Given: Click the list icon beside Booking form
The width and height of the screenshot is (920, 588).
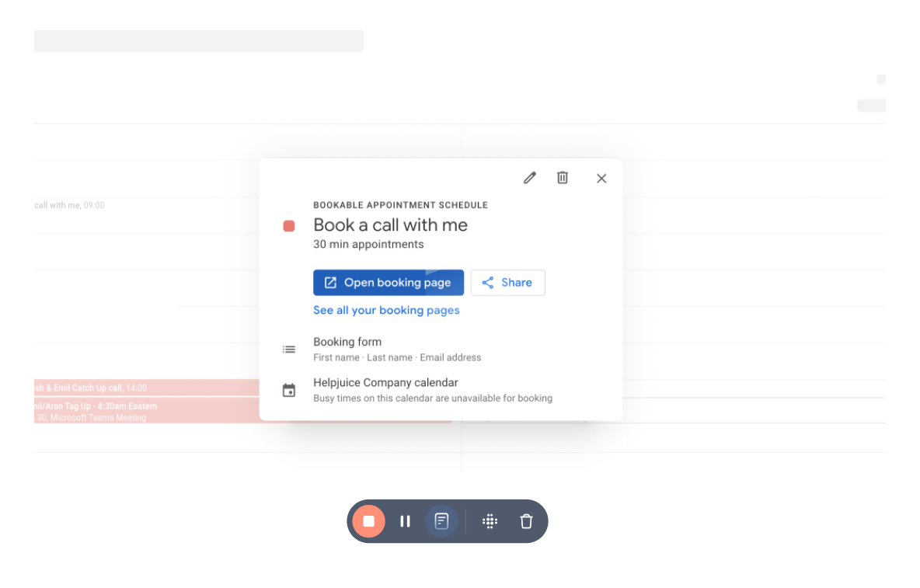Looking at the screenshot, I should pyautogui.click(x=289, y=350).
